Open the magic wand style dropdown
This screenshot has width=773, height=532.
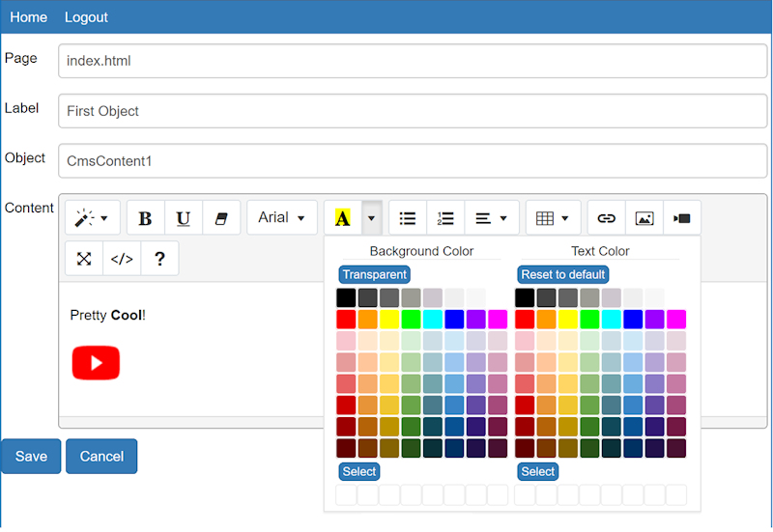tap(93, 218)
